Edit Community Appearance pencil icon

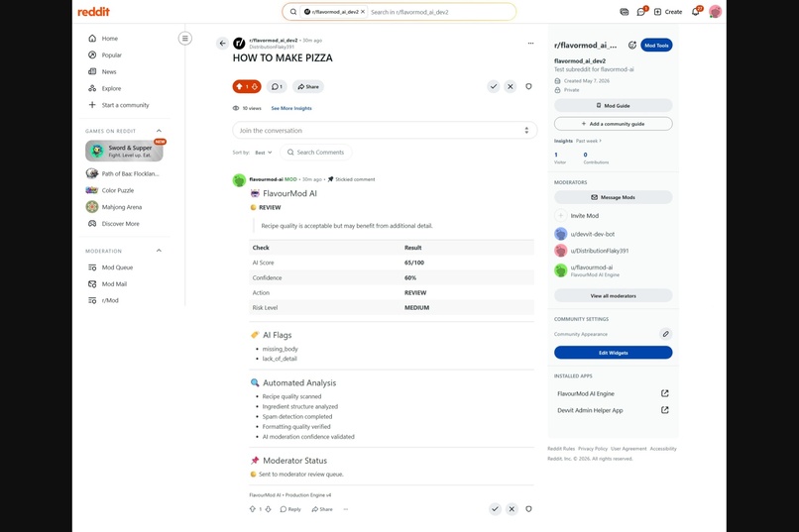tap(665, 334)
